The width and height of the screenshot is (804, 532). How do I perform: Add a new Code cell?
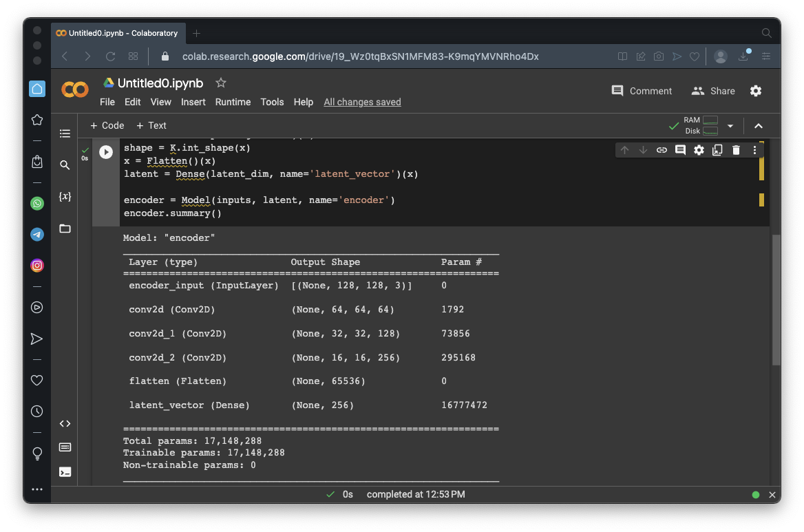(107, 125)
